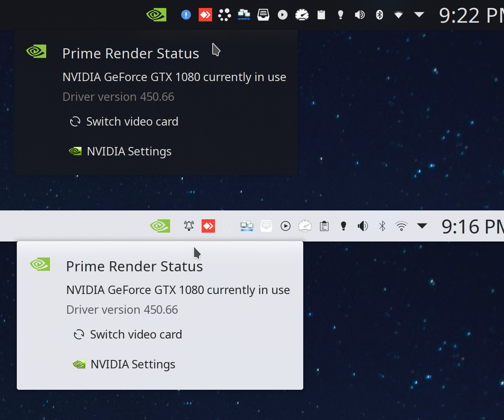504x420 pixels.
Task: Click Prime Render Status title in dark popup
Action: point(131,54)
